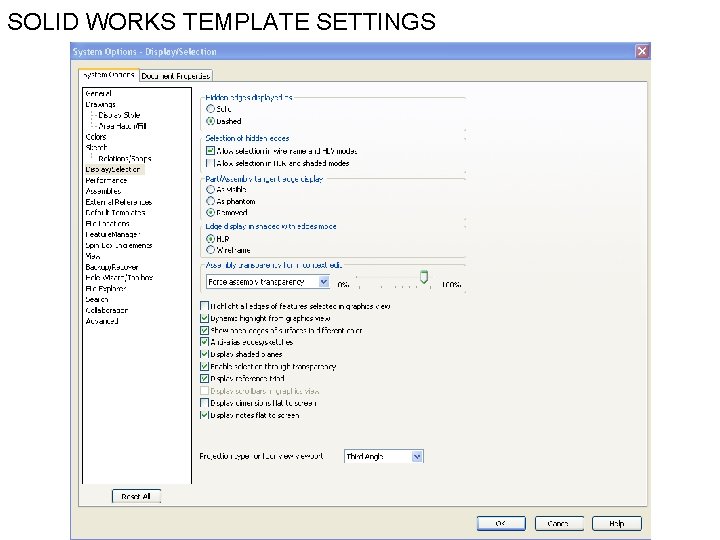Image resolution: width=720 pixels, height=540 pixels.
Task: Toggle enable selection through transparency
Action: click(x=205, y=366)
